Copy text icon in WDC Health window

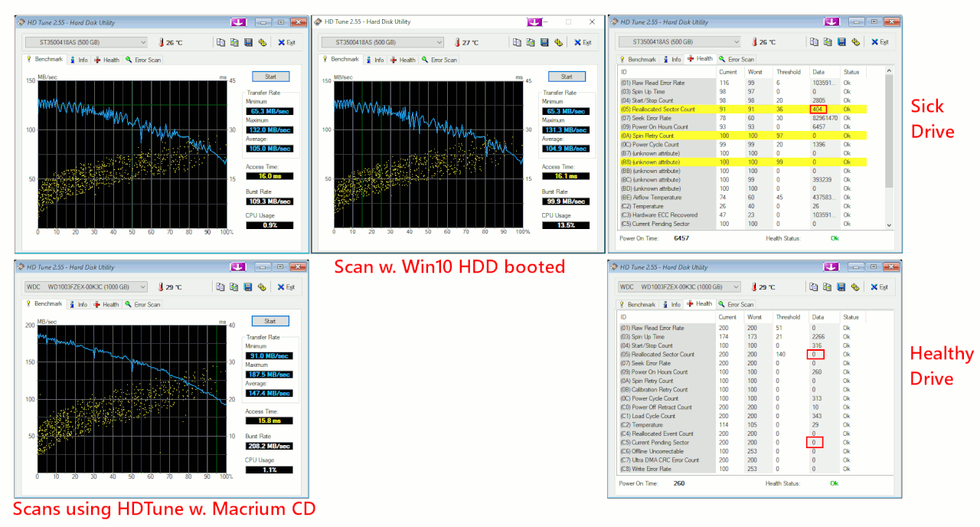pyautogui.click(x=814, y=286)
